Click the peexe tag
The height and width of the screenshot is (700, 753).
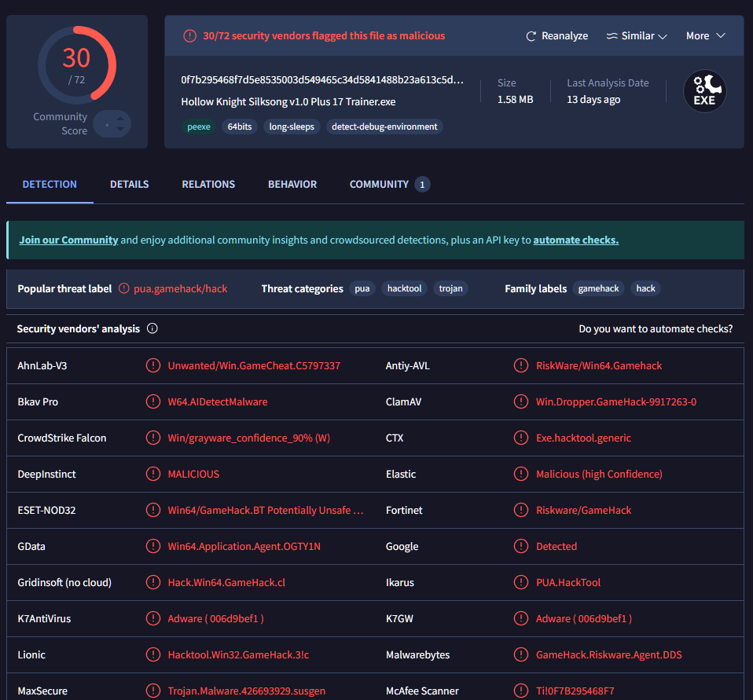click(x=199, y=126)
